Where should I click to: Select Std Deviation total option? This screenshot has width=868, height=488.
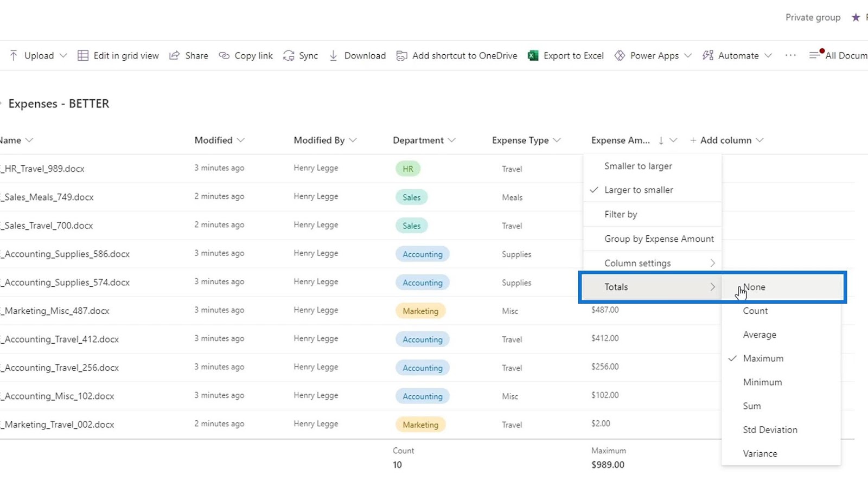click(x=781, y=430)
